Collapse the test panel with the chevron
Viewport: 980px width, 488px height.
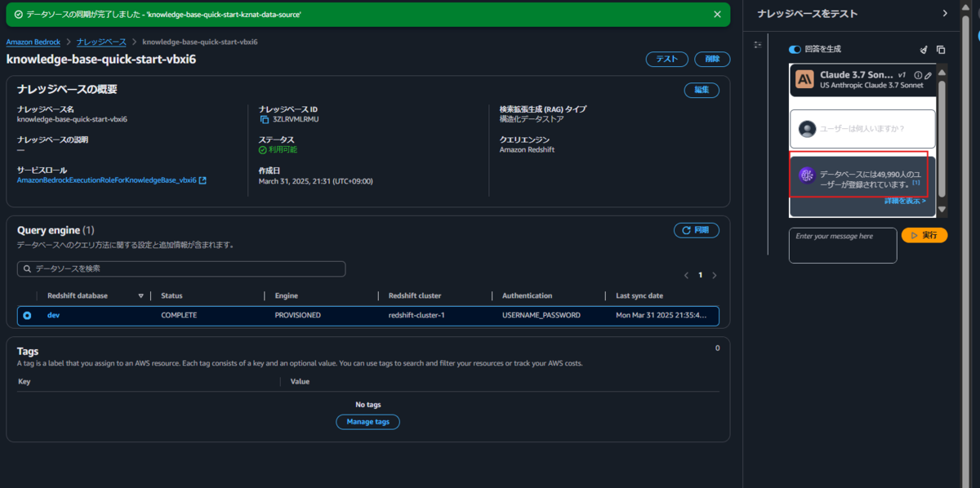click(945, 13)
